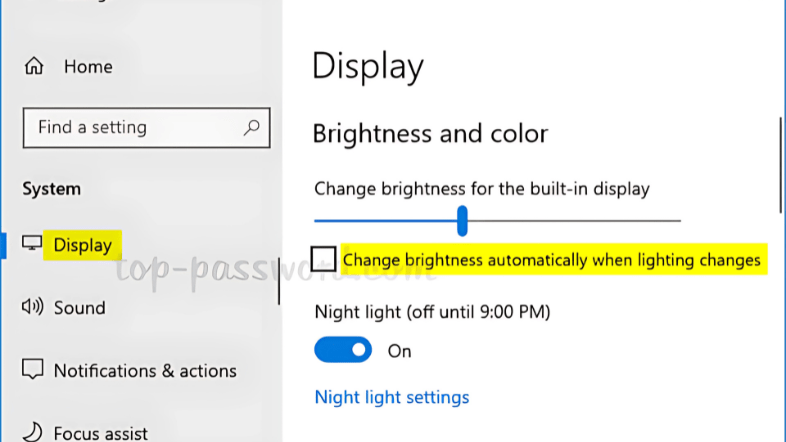Click the brightness slider handle
The image size is (786, 442).
[x=462, y=220]
